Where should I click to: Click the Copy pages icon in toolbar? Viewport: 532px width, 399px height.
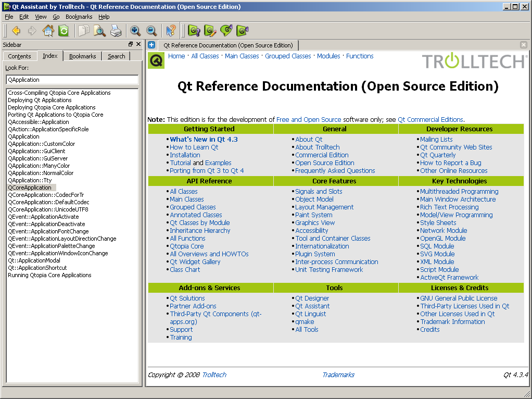click(x=83, y=31)
